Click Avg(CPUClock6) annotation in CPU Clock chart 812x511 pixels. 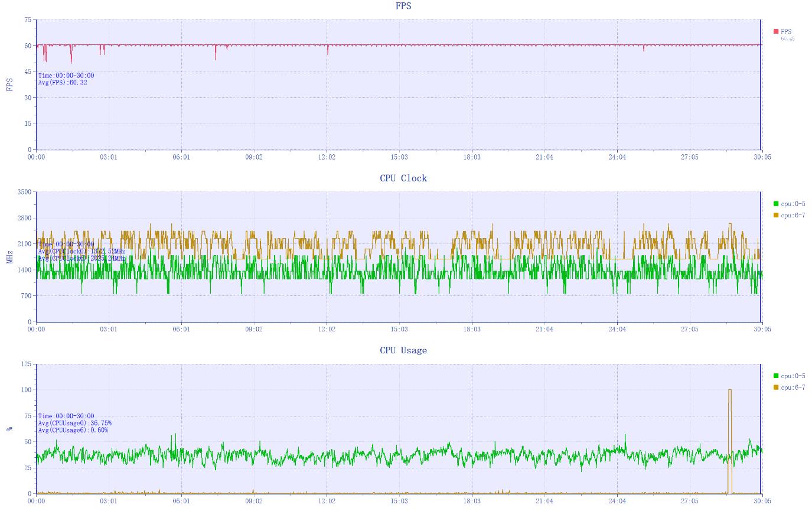81,258
